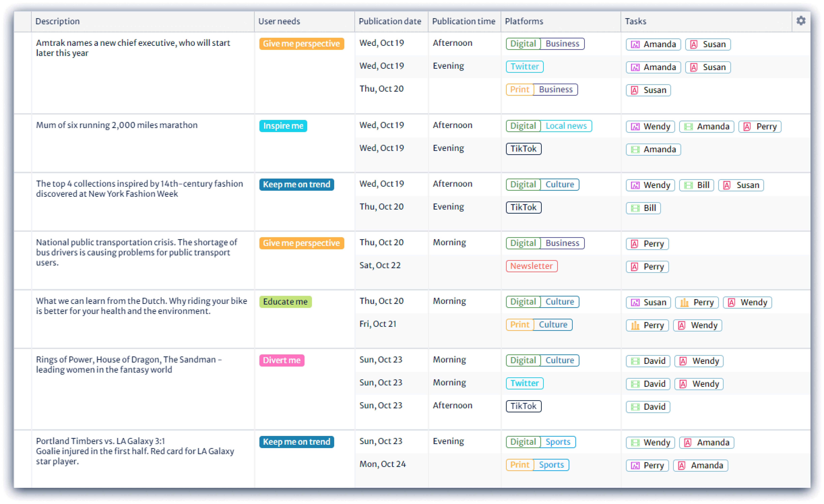Click the Newsletter platform tag on transportation story

coord(531,266)
